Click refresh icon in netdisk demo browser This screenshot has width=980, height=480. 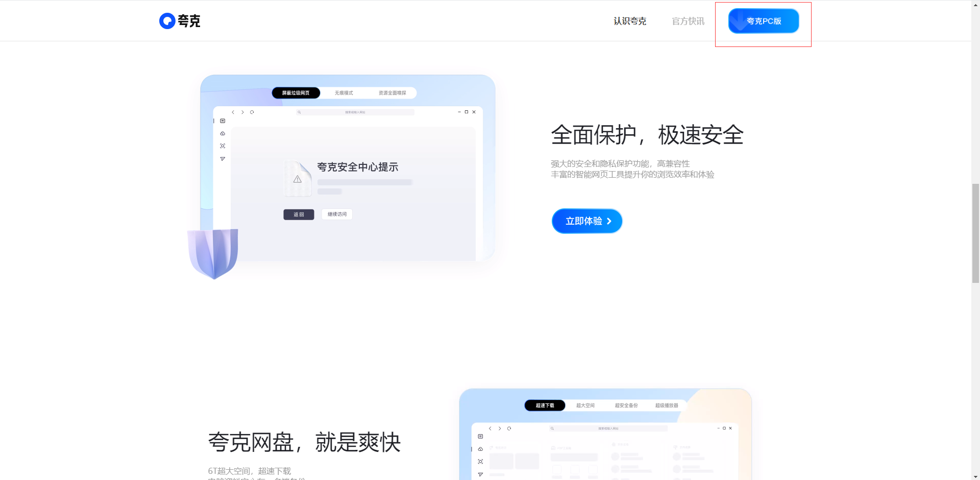tap(509, 428)
